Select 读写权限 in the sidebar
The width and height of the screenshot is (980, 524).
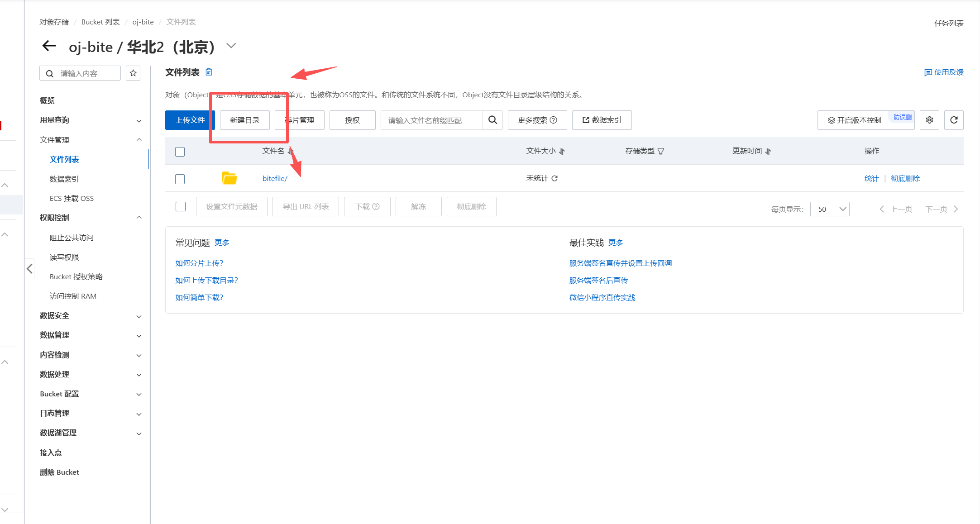coord(64,257)
